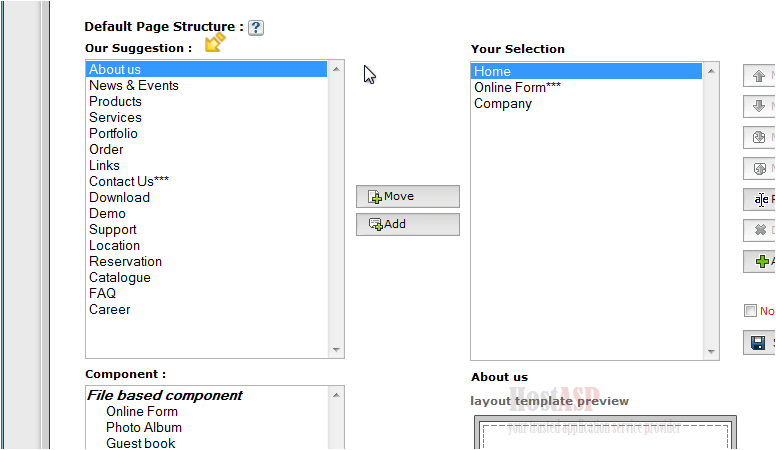The width and height of the screenshot is (776, 450).
Task: Click the gray X delete button
Action: point(759,230)
